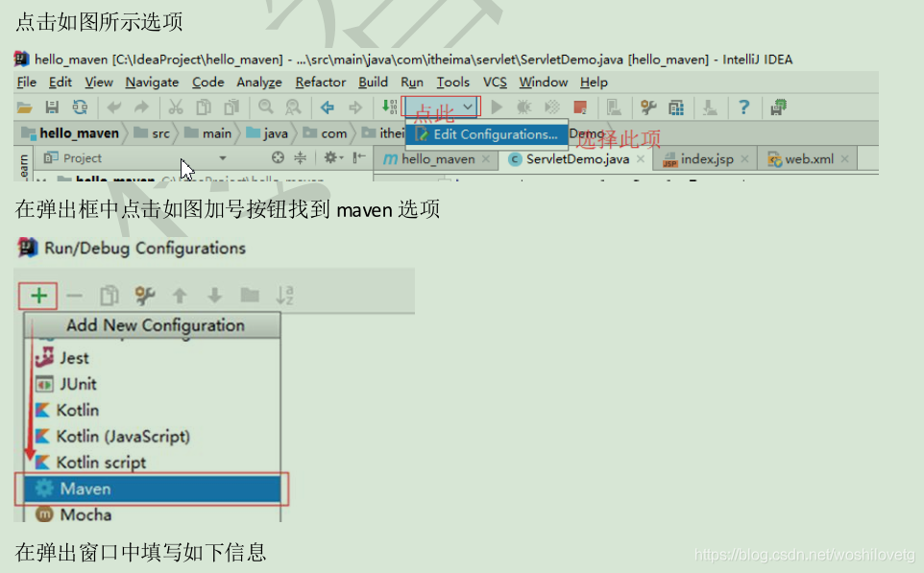Image resolution: width=924 pixels, height=573 pixels.
Task: Open the Project panel gear settings
Action: [x=332, y=157]
